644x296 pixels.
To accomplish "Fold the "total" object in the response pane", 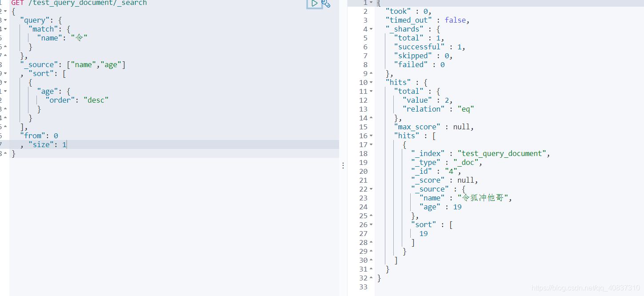I will 371,92.
